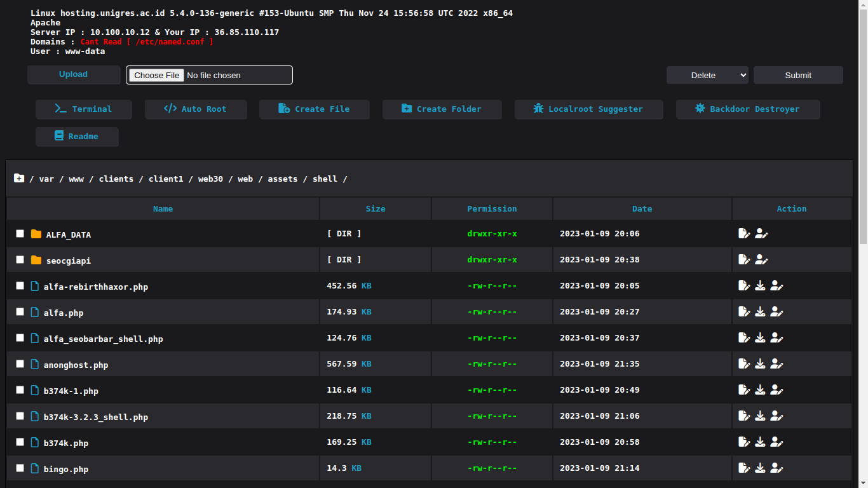Screen dimensions: 868x488
Task: Go to 'www' in the breadcrumb path
Action: [76, 179]
